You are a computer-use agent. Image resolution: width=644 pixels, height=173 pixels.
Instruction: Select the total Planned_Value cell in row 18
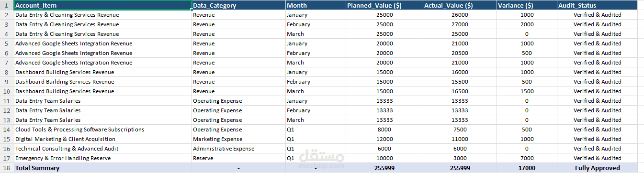coord(384,168)
